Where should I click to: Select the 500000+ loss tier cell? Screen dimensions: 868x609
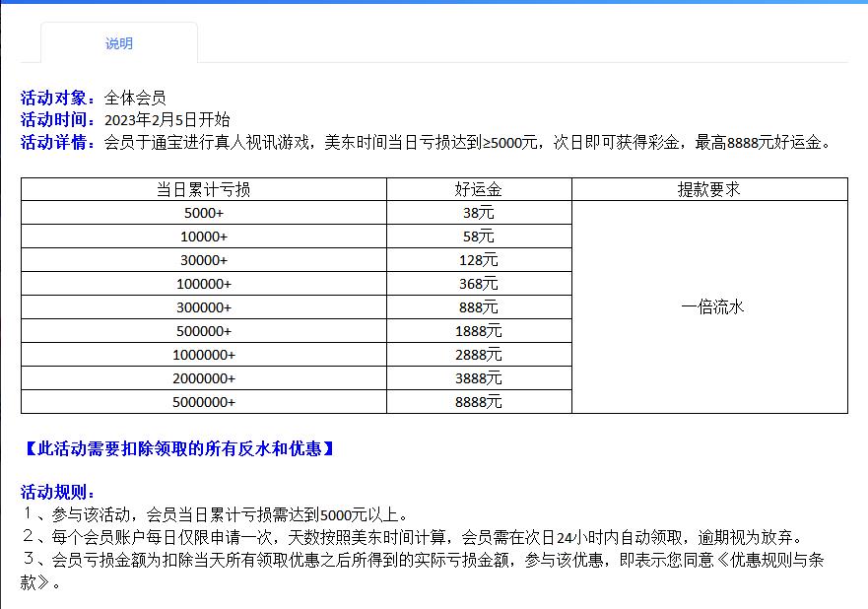click(204, 331)
